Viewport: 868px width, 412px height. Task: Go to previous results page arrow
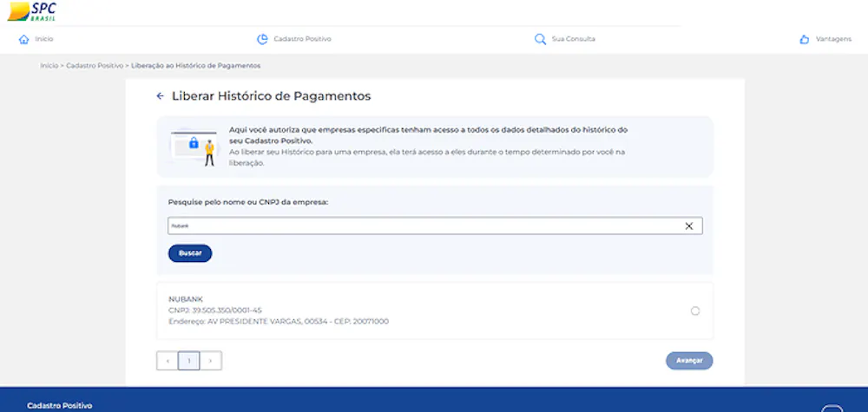168,361
